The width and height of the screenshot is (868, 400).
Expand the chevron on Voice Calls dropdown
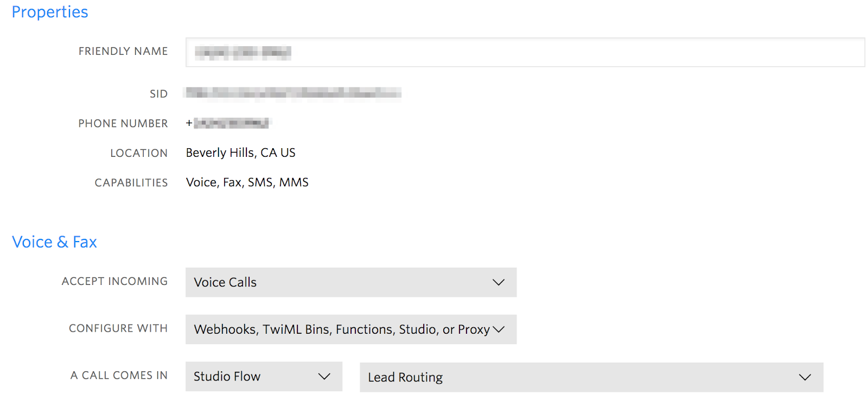497,282
